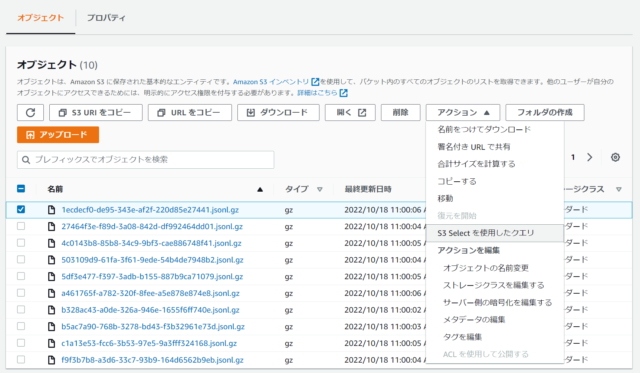Click file icon of b328ac43 object row

pyautogui.click(x=51, y=310)
